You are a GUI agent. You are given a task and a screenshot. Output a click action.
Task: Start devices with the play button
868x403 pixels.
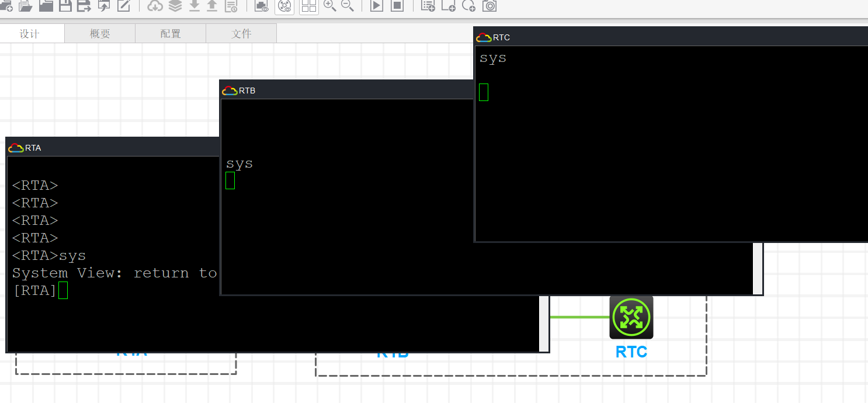click(x=377, y=6)
